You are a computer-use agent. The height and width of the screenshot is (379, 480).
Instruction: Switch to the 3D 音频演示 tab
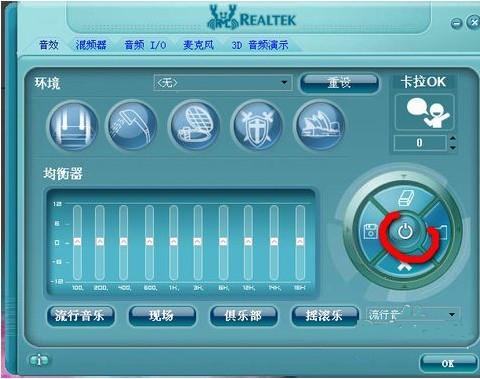[260, 45]
